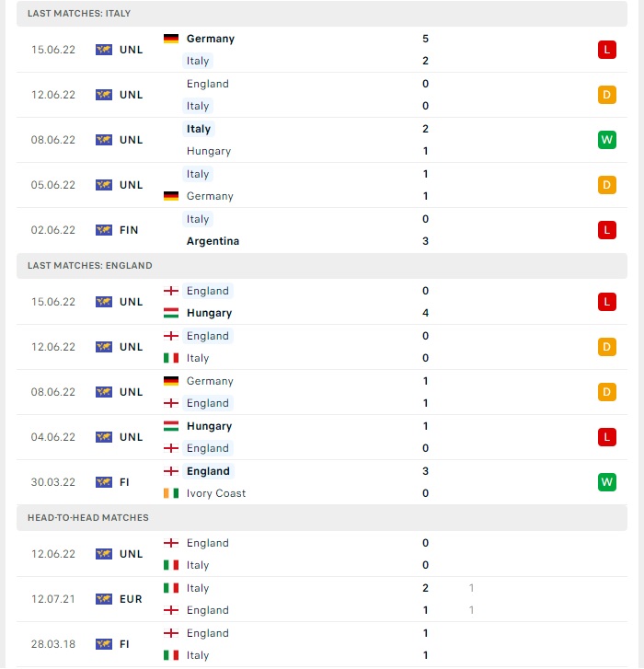644x669 pixels.
Task: Open the Argentina team link
Action: click(213, 241)
